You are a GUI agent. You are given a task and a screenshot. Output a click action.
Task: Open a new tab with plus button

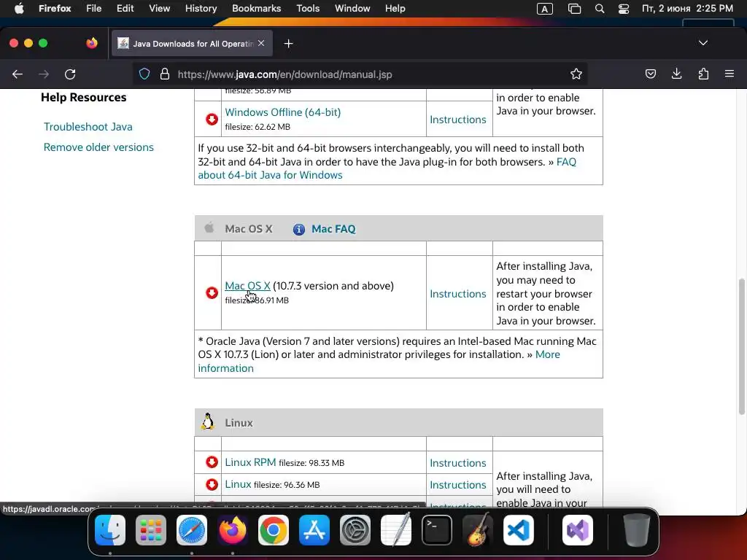288,44
